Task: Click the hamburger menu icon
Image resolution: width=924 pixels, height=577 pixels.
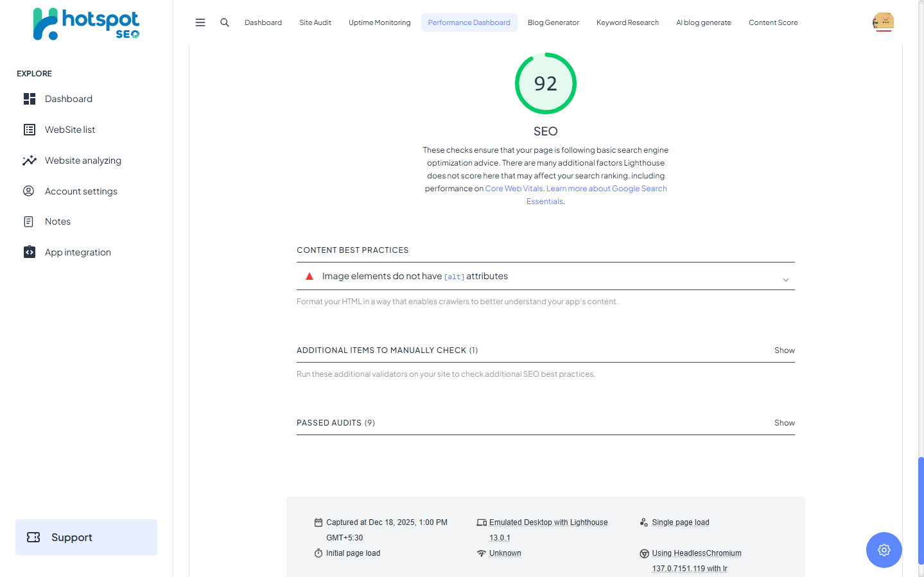Action: coord(200,22)
